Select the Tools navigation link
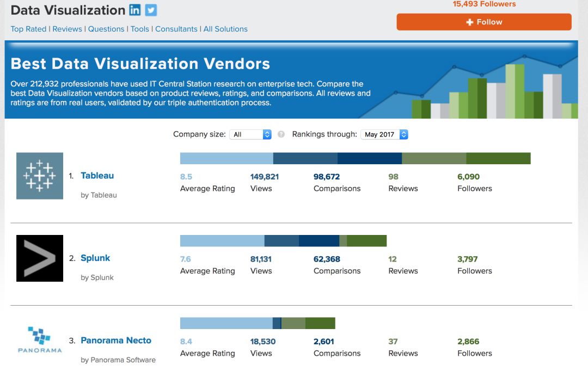The width and height of the screenshot is (588, 384). coord(140,29)
